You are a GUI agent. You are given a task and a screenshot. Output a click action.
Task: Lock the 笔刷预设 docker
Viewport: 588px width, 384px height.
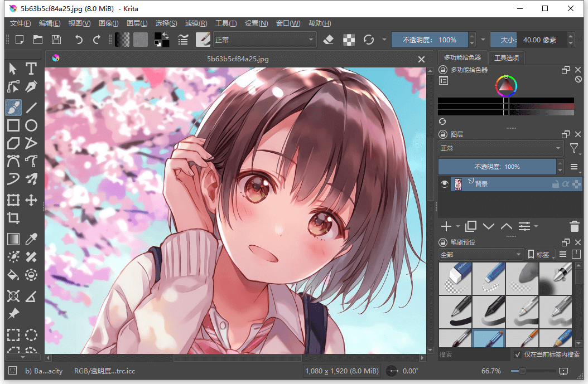tap(443, 242)
